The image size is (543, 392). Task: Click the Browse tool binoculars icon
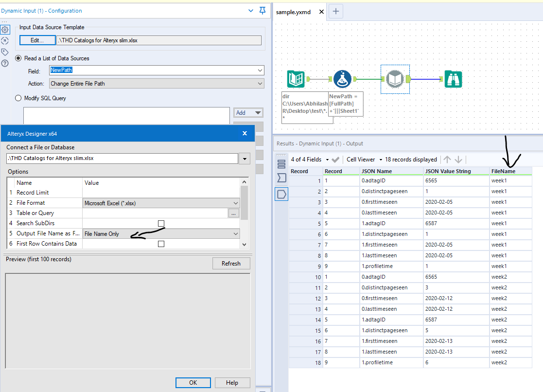click(x=453, y=79)
